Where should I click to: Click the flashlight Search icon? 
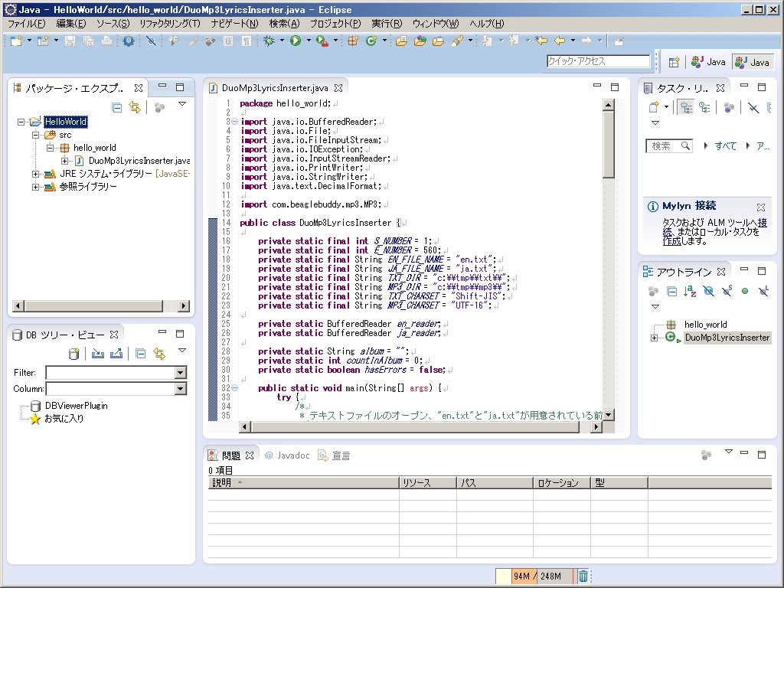[x=456, y=41]
